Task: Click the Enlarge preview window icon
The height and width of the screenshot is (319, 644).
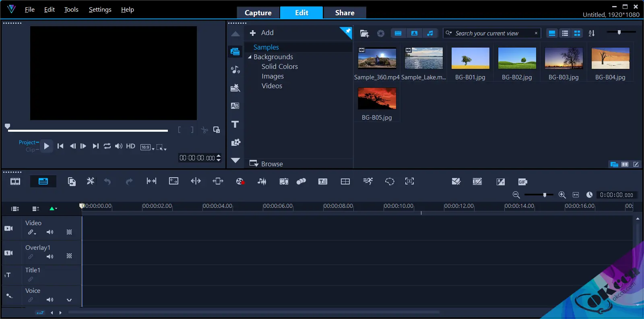Action: (217, 130)
